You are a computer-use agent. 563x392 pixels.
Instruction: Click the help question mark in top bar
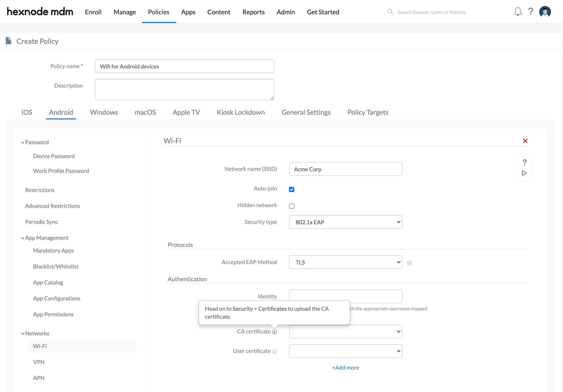pyautogui.click(x=531, y=12)
